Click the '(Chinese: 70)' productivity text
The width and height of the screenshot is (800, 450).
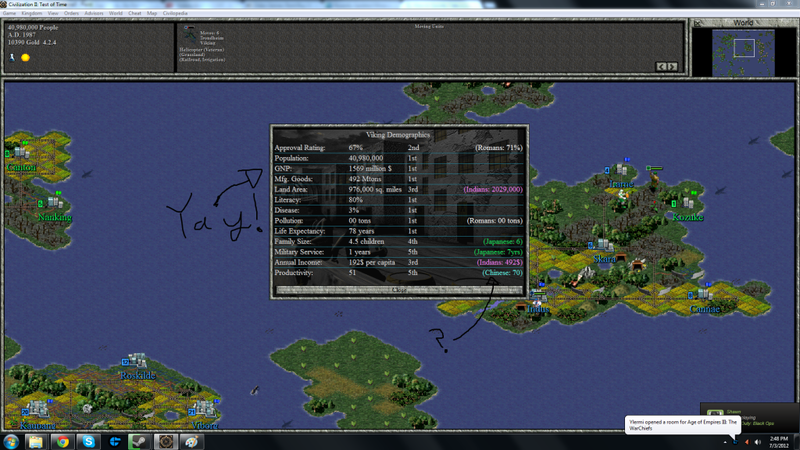click(503, 273)
